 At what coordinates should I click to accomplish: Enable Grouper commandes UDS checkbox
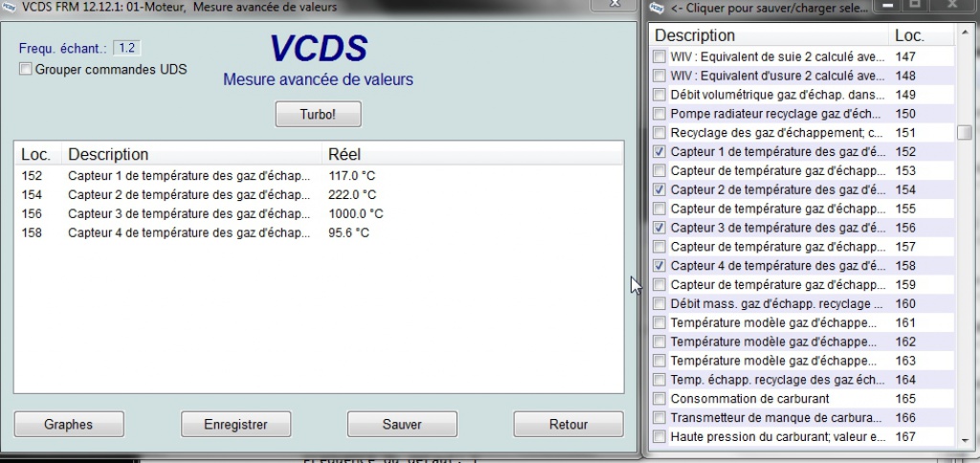tap(26, 70)
